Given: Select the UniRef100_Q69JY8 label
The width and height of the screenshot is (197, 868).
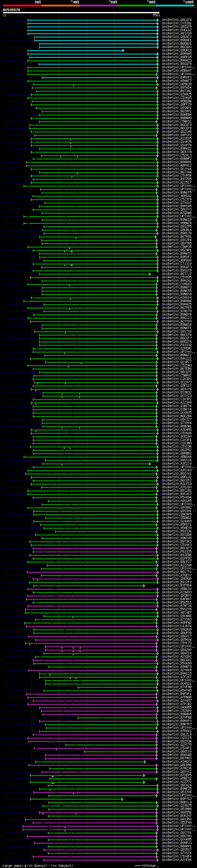Looking at the screenshot, I should click(x=176, y=152).
